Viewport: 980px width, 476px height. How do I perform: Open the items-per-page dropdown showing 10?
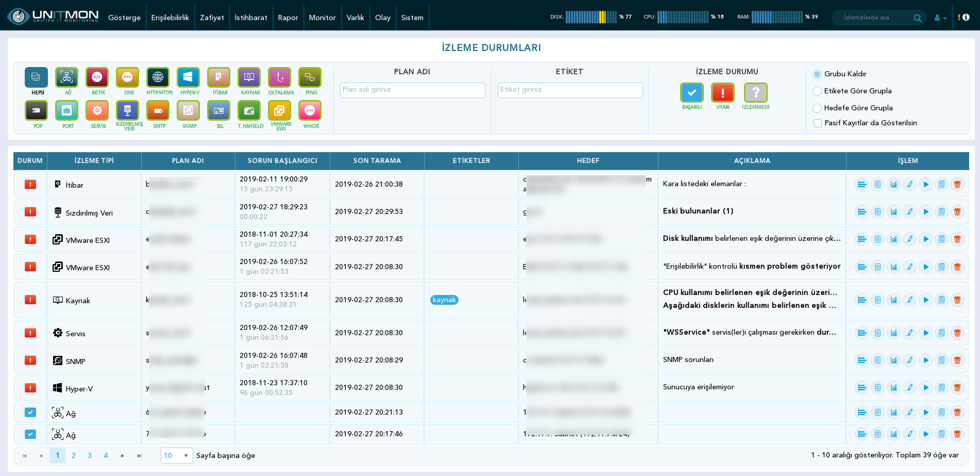click(177, 455)
